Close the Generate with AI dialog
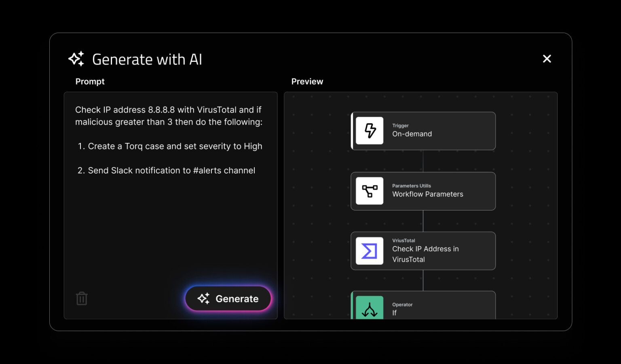 547,59
